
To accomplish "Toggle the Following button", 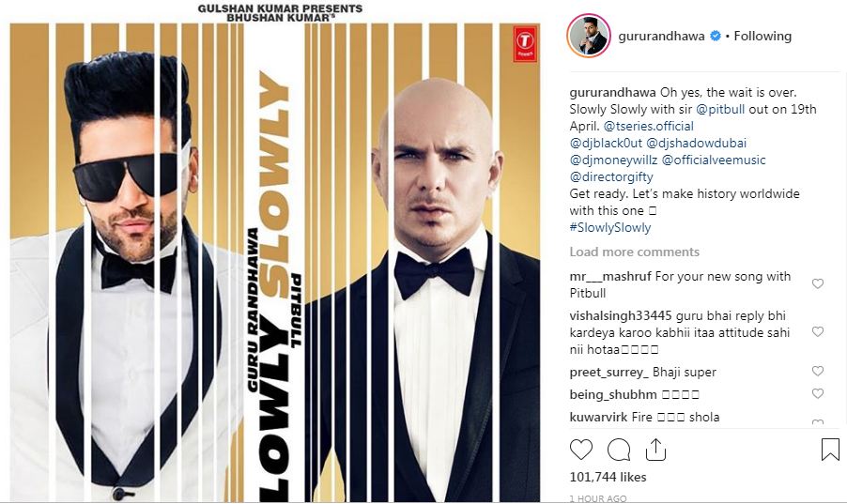I will click(x=762, y=37).
